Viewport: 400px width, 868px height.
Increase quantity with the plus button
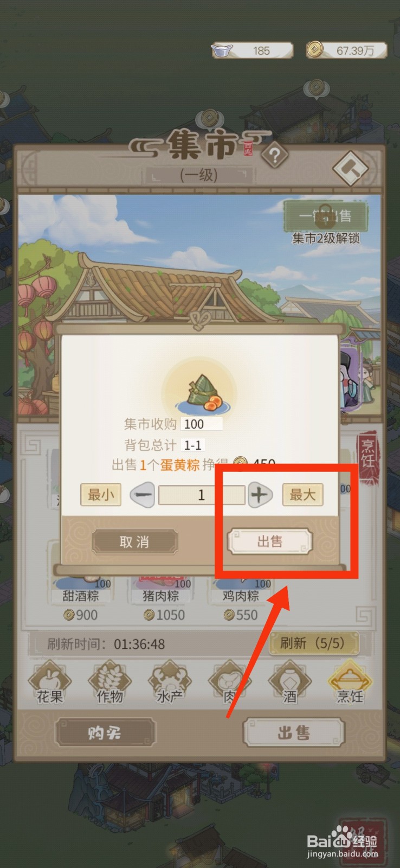[x=260, y=495]
